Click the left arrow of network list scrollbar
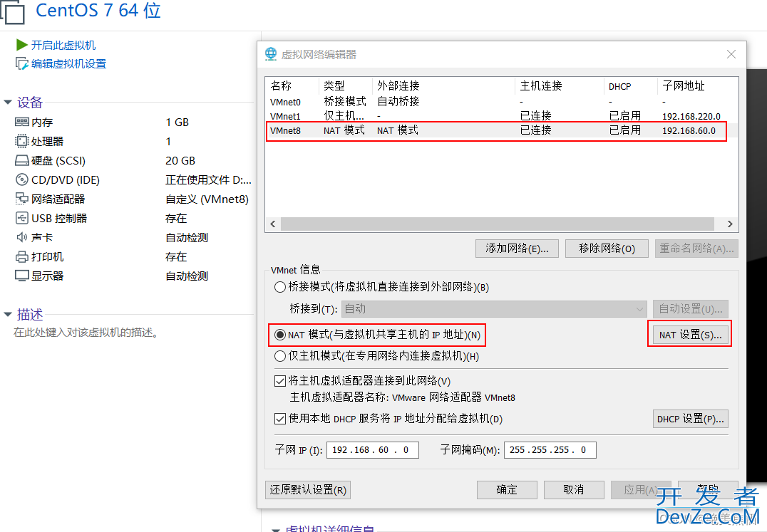Viewport: 767px width, 532px height. coord(273,224)
